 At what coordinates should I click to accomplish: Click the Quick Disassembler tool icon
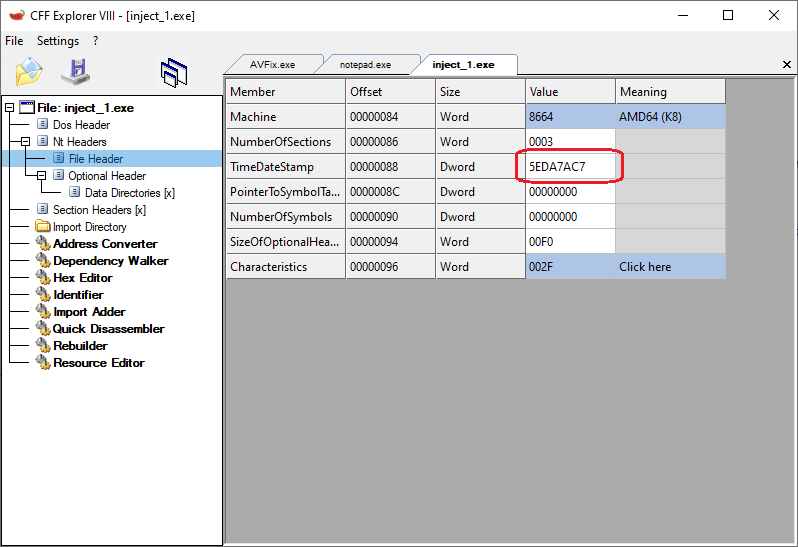tap(43, 329)
